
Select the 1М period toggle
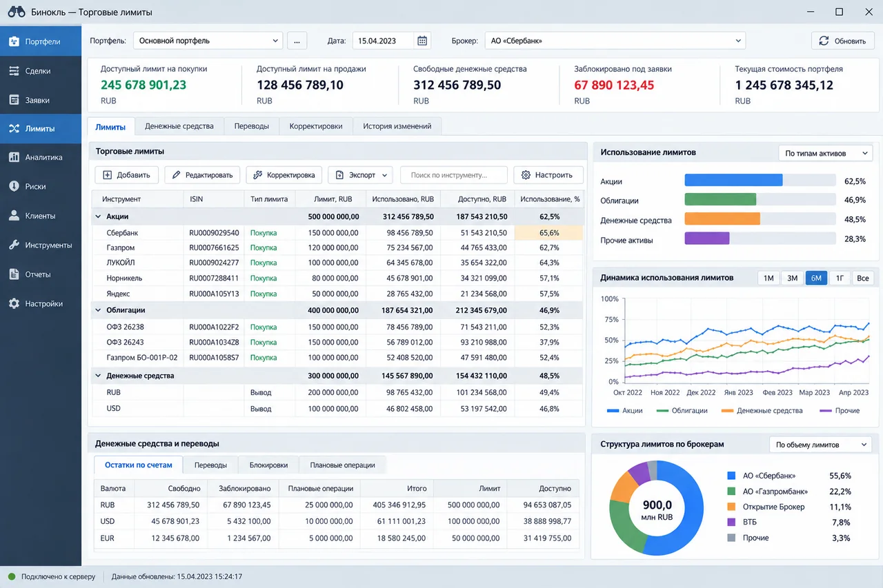pos(768,278)
